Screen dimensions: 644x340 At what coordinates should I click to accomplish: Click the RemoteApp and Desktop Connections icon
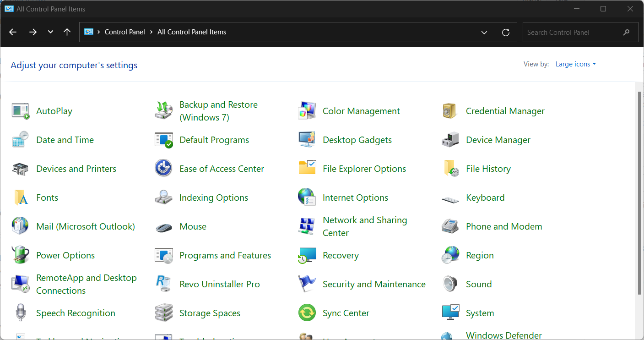tap(21, 284)
